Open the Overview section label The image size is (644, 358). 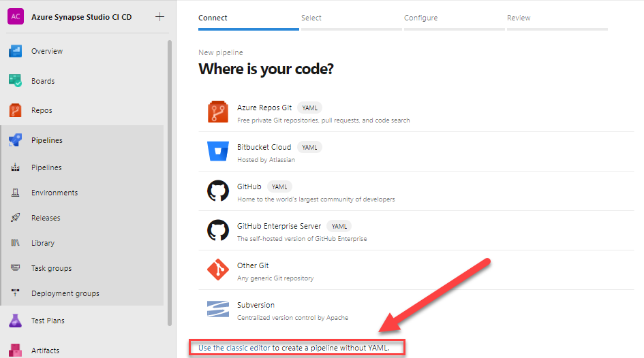(47, 51)
